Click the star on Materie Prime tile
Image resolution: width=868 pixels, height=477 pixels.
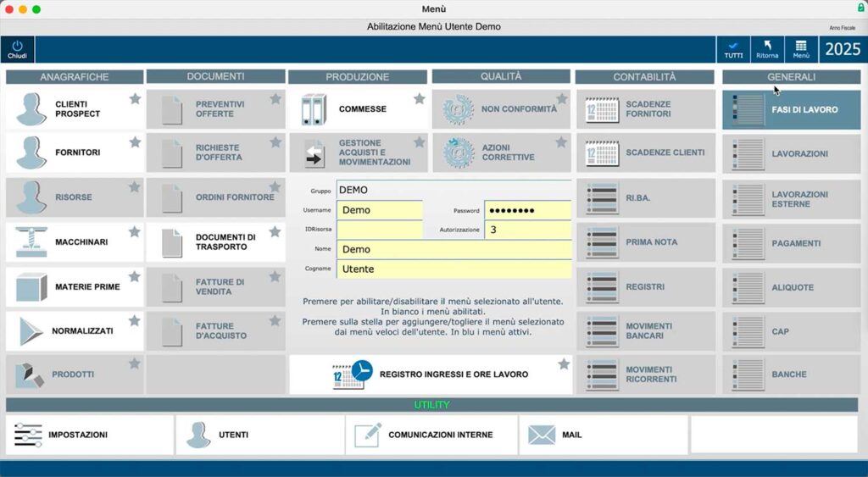click(135, 277)
